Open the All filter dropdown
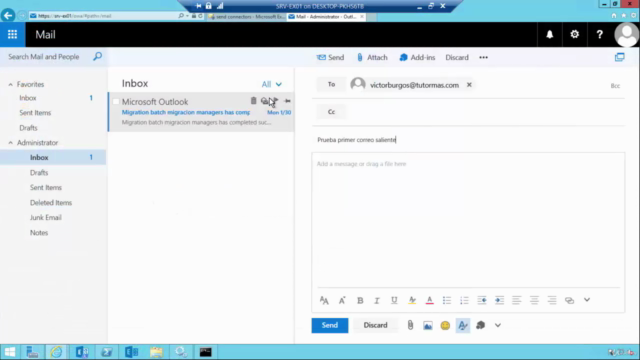 coord(272,84)
